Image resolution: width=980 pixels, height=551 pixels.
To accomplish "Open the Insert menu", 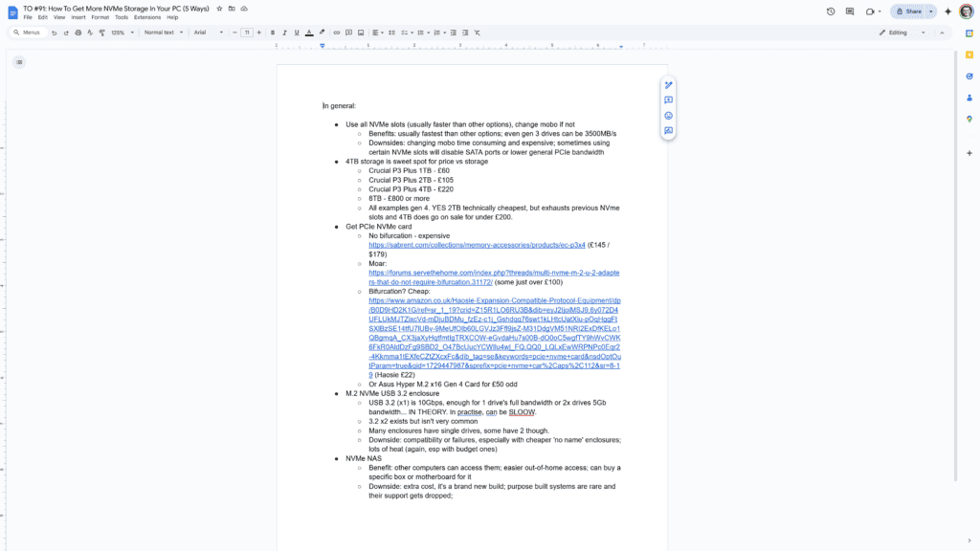I will tap(78, 17).
